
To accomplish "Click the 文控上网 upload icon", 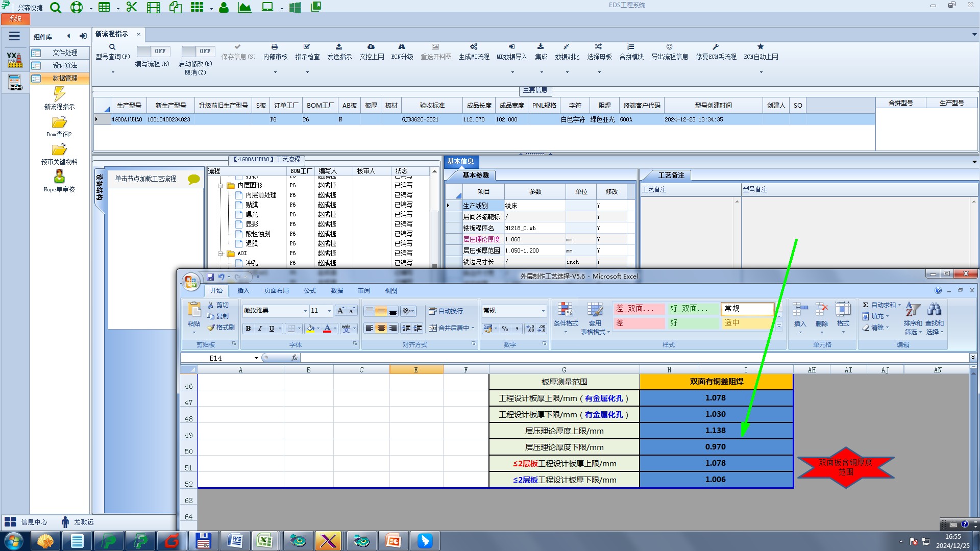I will [371, 47].
